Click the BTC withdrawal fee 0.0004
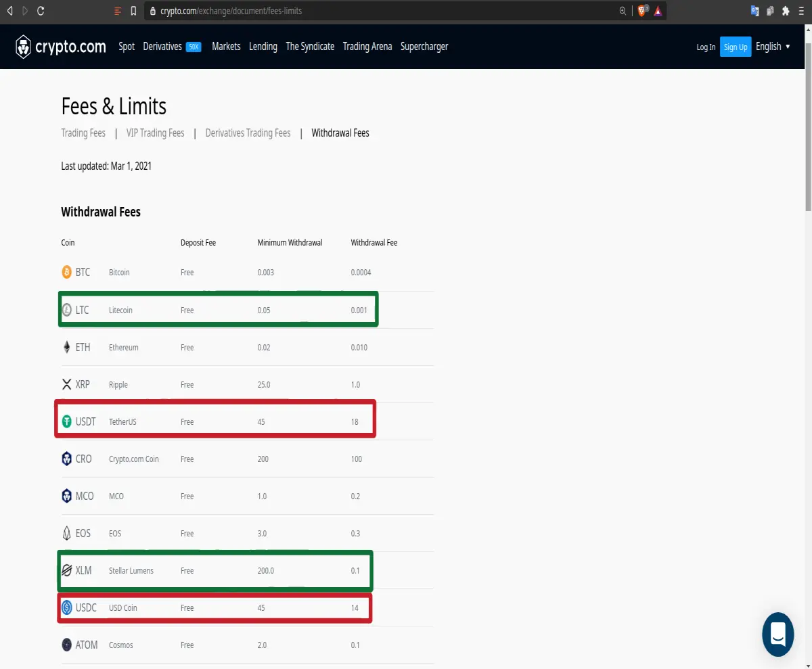 [x=361, y=272]
